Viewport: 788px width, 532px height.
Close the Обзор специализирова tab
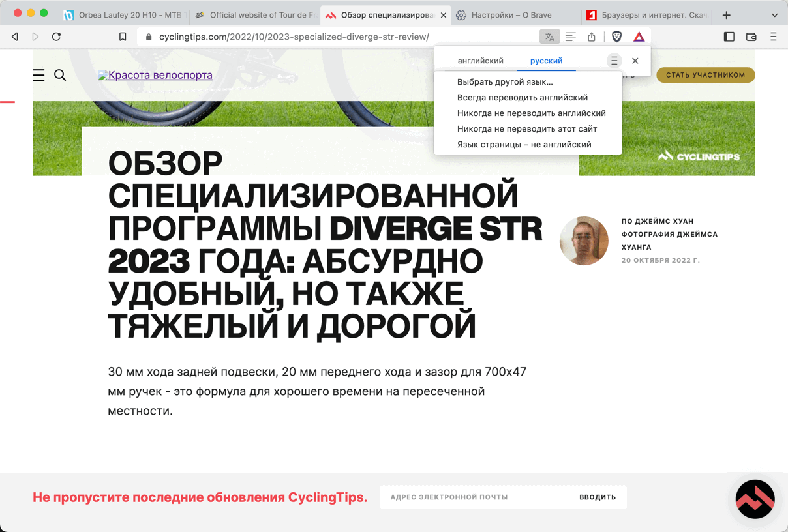coord(444,15)
